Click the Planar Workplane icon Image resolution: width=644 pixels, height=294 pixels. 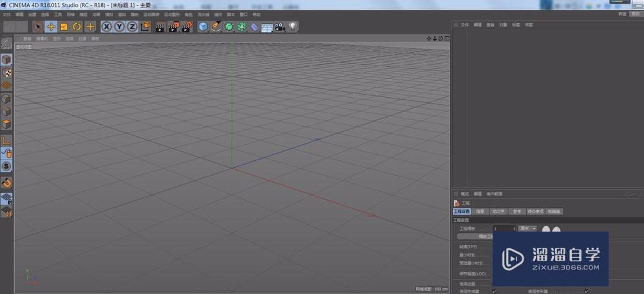tap(6, 211)
